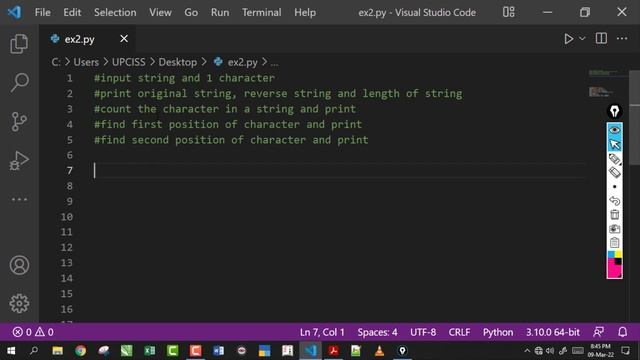Select the arrow cursor tool in annotation toolbar
This screenshot has height=360, width=640.
[614, 144]
